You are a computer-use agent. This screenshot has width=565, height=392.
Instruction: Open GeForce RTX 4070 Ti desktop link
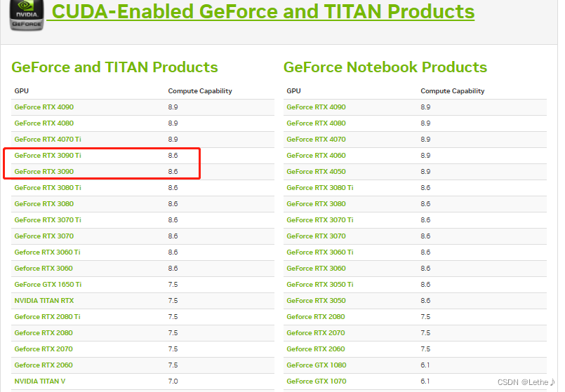pyautogui.click(x=48, y=140)
